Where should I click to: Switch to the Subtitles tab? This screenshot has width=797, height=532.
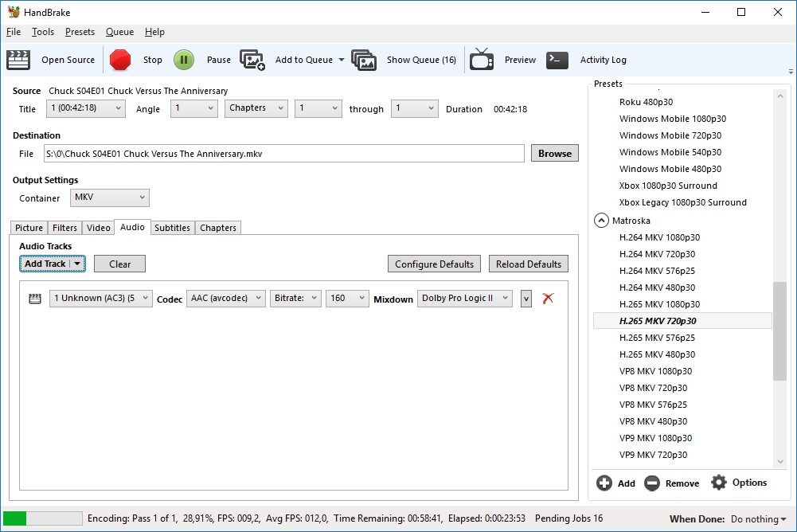pos(172,228)
